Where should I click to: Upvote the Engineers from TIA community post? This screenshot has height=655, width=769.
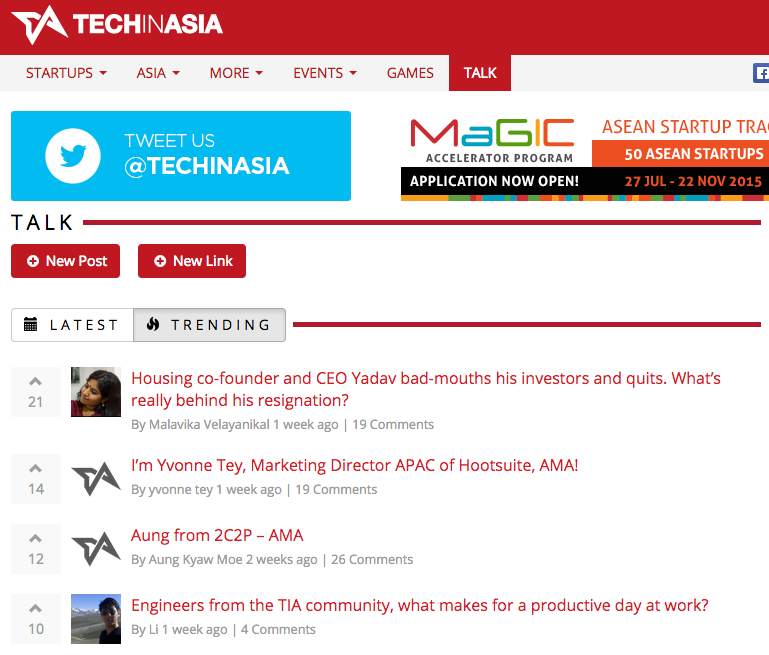click(x=35, y=608)
